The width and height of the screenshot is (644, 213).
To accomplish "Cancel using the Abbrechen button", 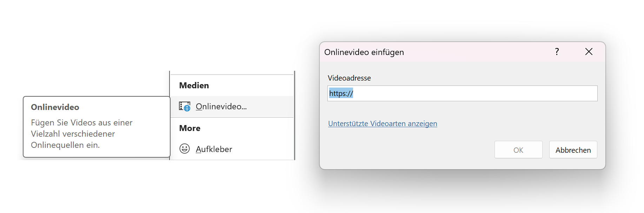I will pos(573,150).
